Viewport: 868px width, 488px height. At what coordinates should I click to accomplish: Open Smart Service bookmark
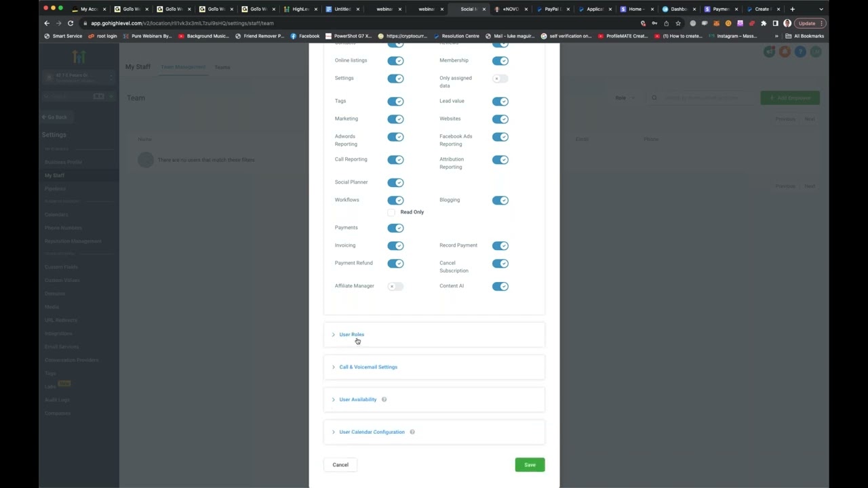click(63, 36)
